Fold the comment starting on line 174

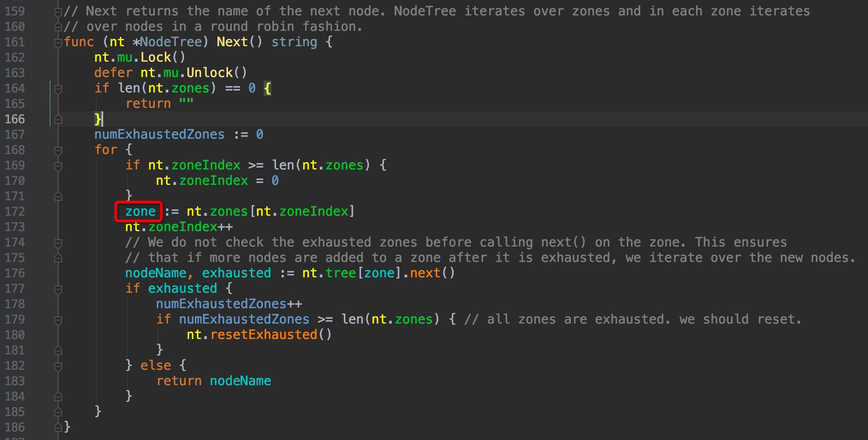(58, 243)
